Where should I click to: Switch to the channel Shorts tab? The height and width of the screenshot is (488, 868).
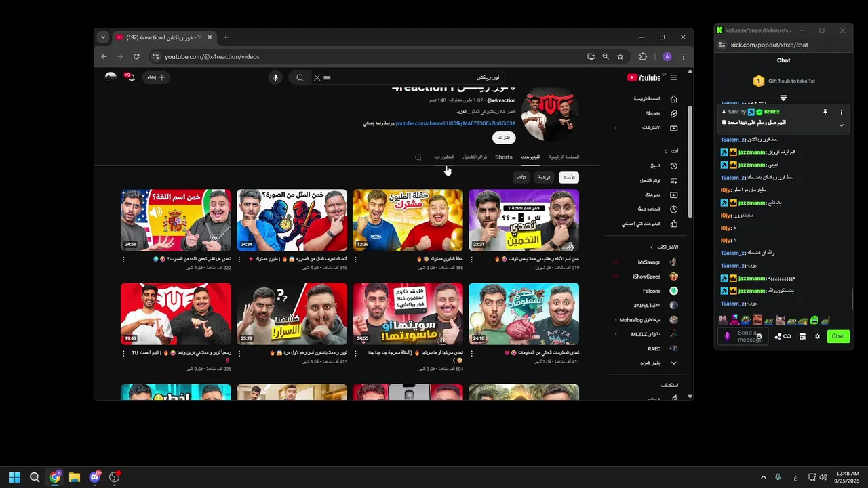point(504,157)
